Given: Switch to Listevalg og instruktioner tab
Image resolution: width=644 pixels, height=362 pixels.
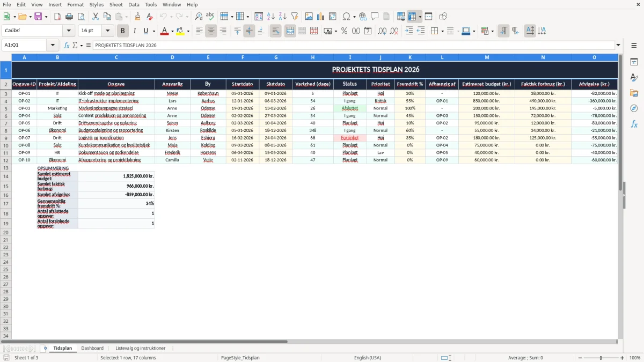Looking at the screenshot, I should [141, 348].
